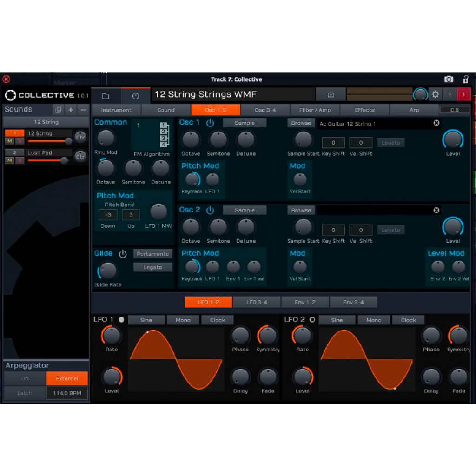Image resolution: width=476 pixels, height=476 pixels.
Task: Click the 114.0 BPM tempo field
Action: pos(67,393)
